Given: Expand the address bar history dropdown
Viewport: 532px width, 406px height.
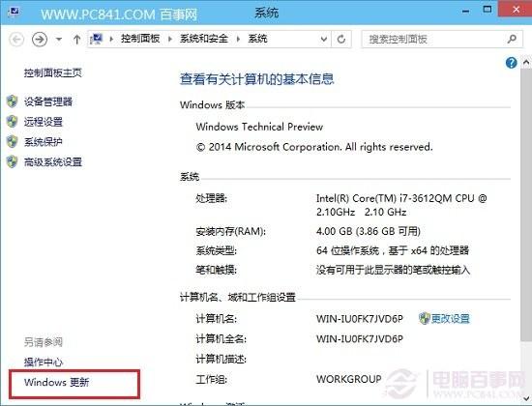Looking at the screenshot, I should (324, 40).
